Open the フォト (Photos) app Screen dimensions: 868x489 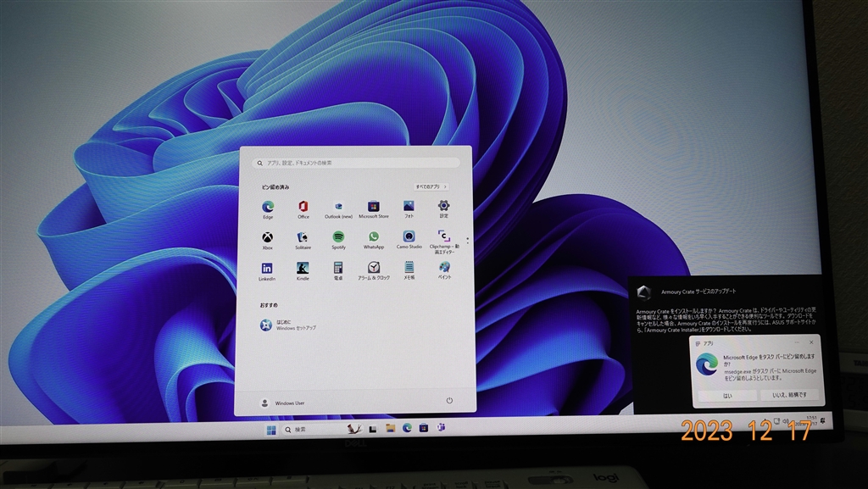point(409,209)
